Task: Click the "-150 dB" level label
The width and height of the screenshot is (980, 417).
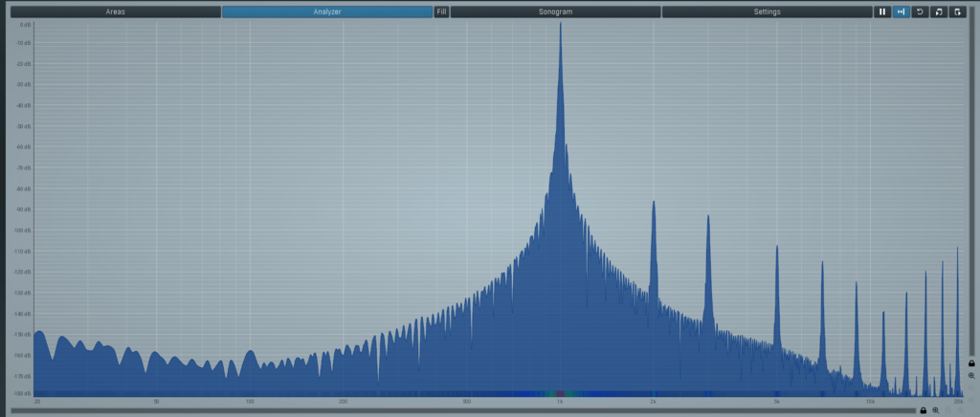Action: 24,335
